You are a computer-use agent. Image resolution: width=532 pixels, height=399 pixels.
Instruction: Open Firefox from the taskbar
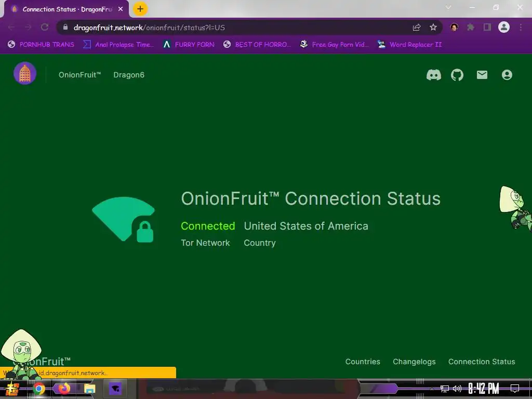click(63, 388)
